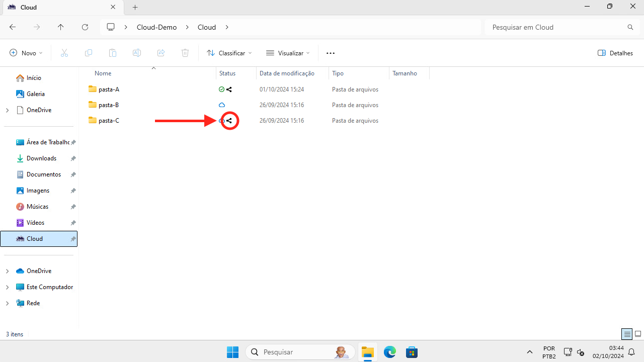Image resolution: width=644 pixels, height=362 pixels.
Task: Click the Delete trash icon
Action: click(x=185, y=53)
